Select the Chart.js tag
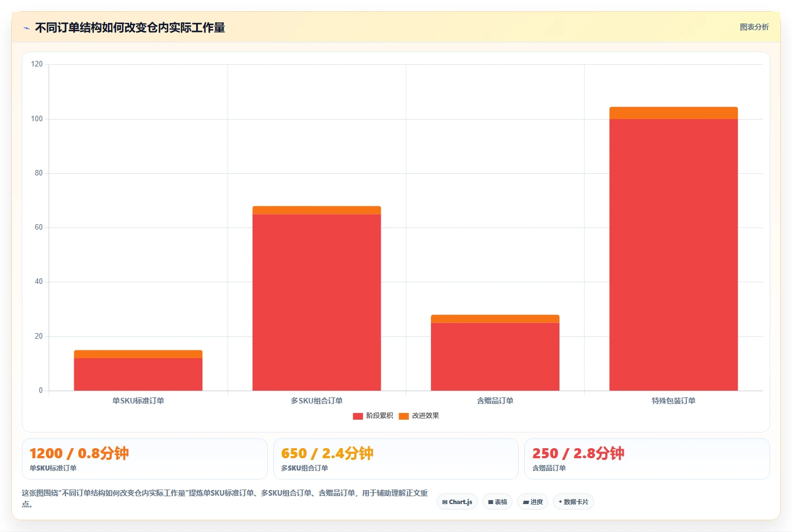 [457, 502]
